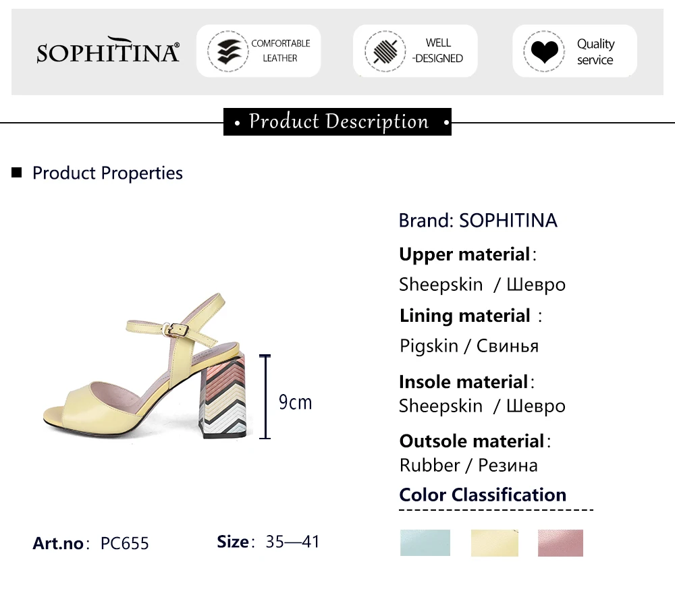Choose the pink color swatch
675x616 pixels.
(x=560, y=542)
